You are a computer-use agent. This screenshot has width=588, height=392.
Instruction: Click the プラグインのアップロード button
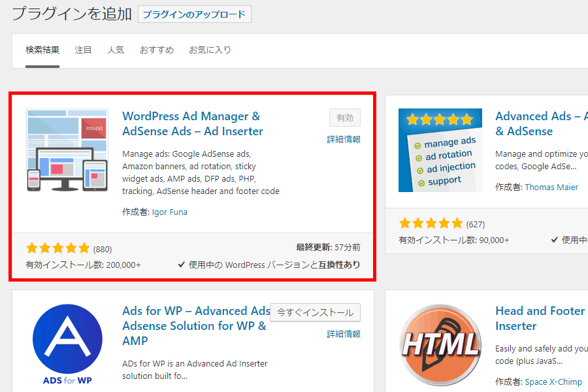pyautogui.click(x=195, y=14)
